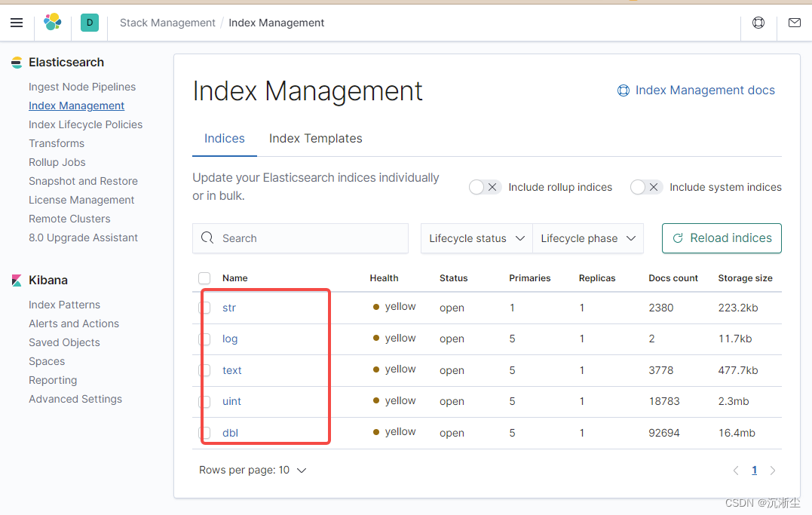This screenshot has height=515, width=812.
Task: Expand Rows per page selector
Action: point(253,470)
